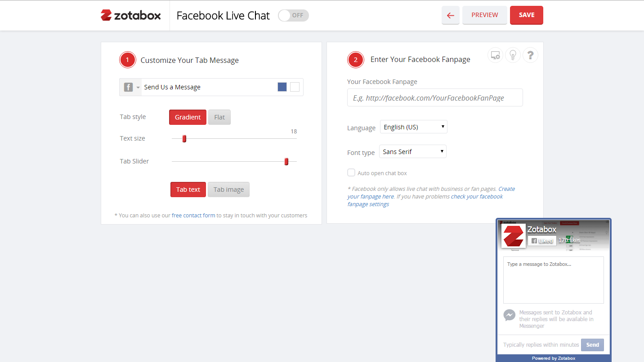
Task: Select Flat tab style
Action: point(219,117)
